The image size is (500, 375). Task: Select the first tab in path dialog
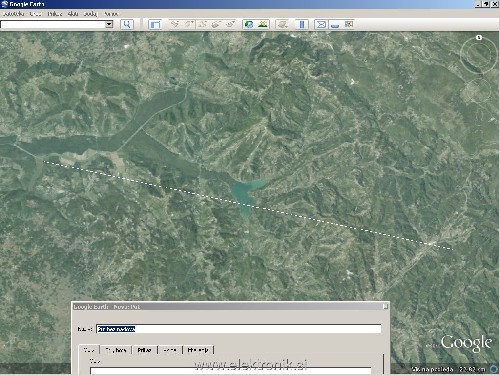point(89,350)
